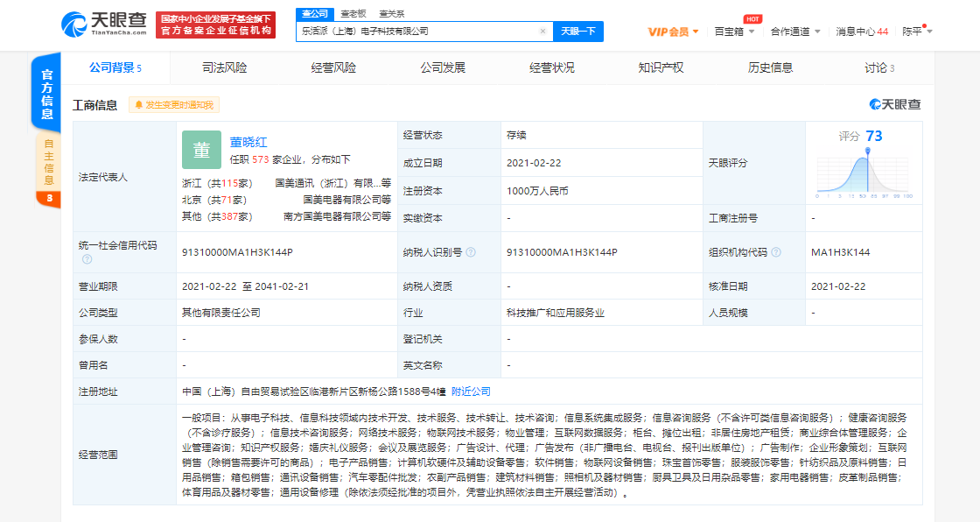This screenshot has height=522, width=980.
Task: Click the 核准日期 value 2021-02-22
Action: click(838, 286)
